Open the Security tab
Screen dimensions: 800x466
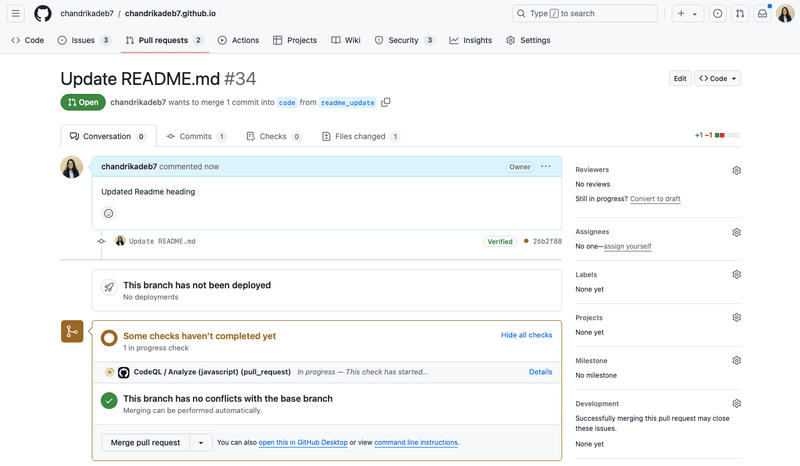pyautogui.click(x=404, y=40)
